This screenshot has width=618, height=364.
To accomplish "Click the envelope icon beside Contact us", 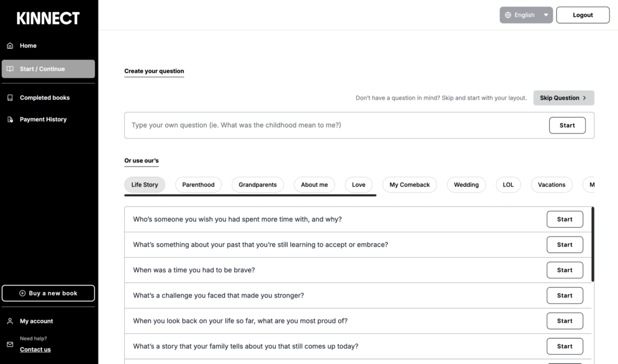I will tap(10, 344).
